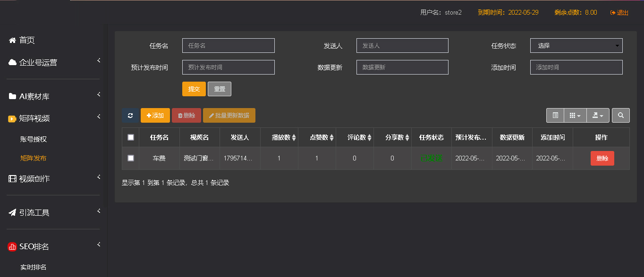Click the refresh icon above the table
The height and width of the screenshot is (277, 644).
(x=130, y=116)
